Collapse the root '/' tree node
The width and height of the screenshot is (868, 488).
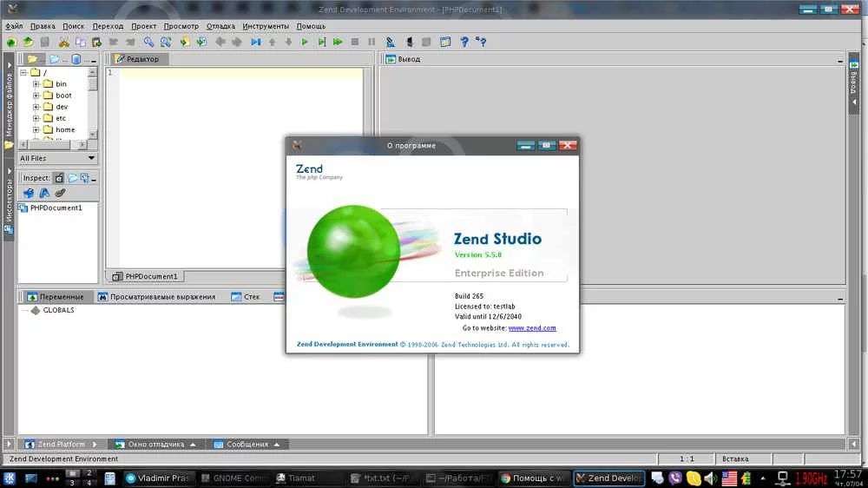point(23,73)
